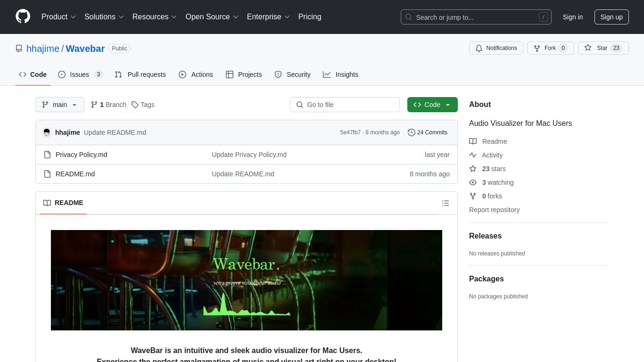Click the 'Audio Visualizer for Mac Users' description
This screenshot has width=644, height=362.
pos(520,123)
